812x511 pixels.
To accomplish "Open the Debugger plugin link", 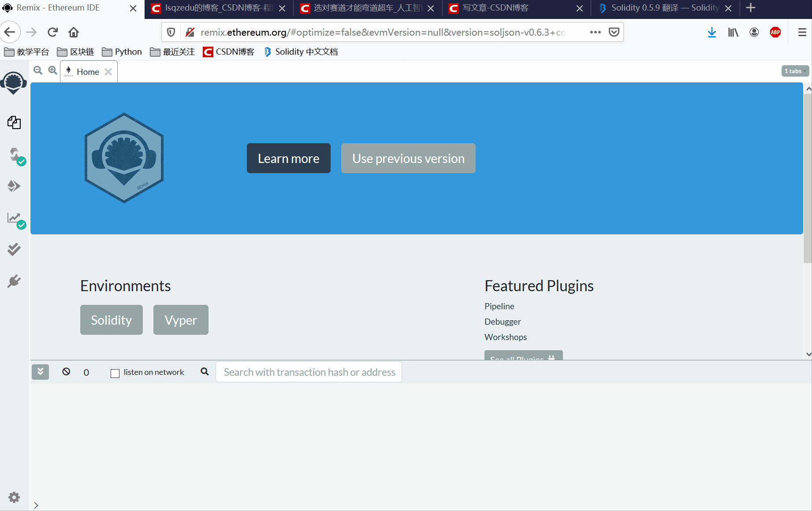I will pyautogui.click(x=503, y=322).
